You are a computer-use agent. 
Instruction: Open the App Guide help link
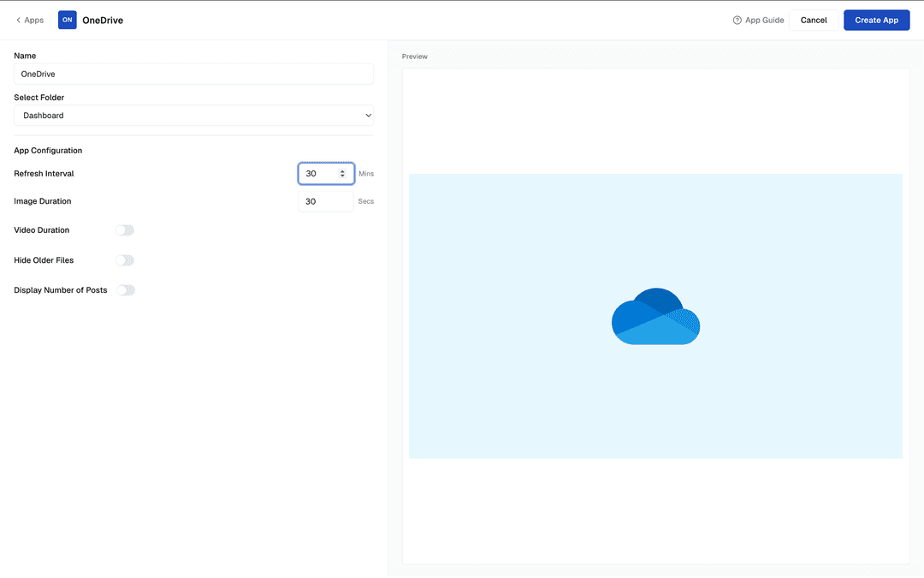point(758,20)
